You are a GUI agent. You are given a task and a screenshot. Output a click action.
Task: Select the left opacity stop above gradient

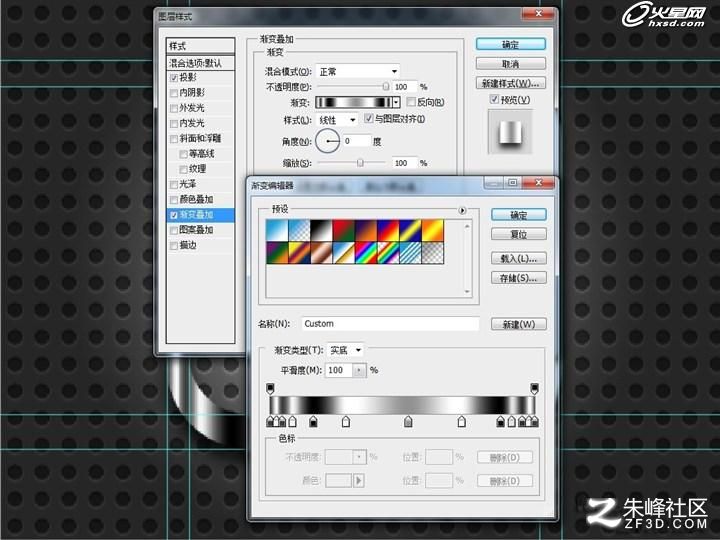tap(270, 388)
